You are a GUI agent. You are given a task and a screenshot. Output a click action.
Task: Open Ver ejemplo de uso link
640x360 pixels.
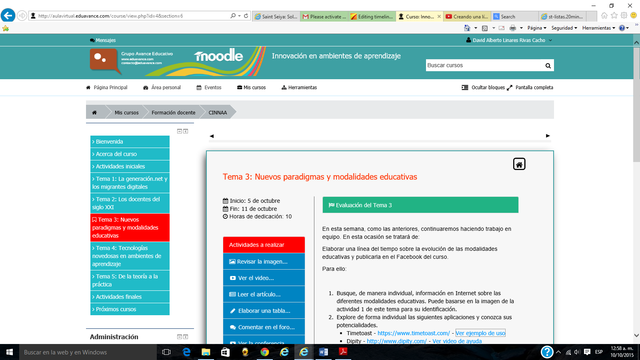click(x=480, y=333)
